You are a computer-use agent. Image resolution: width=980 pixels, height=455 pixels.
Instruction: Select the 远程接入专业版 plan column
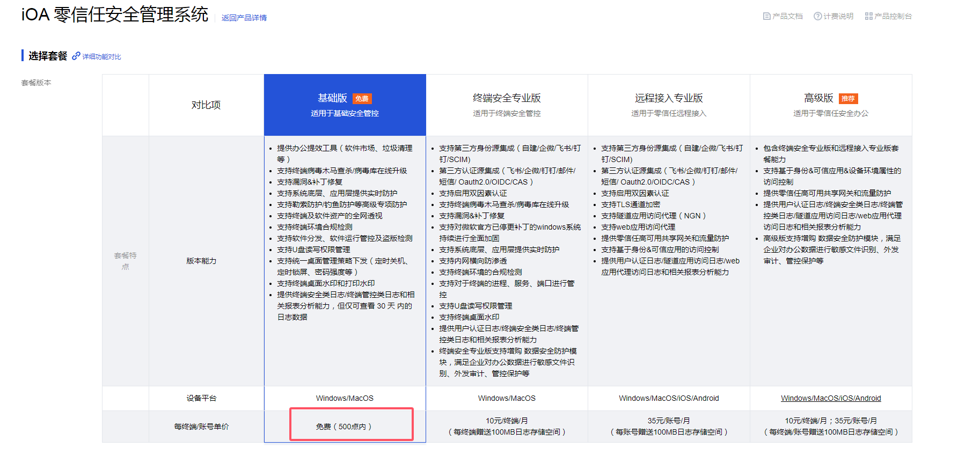pos(669,105)
